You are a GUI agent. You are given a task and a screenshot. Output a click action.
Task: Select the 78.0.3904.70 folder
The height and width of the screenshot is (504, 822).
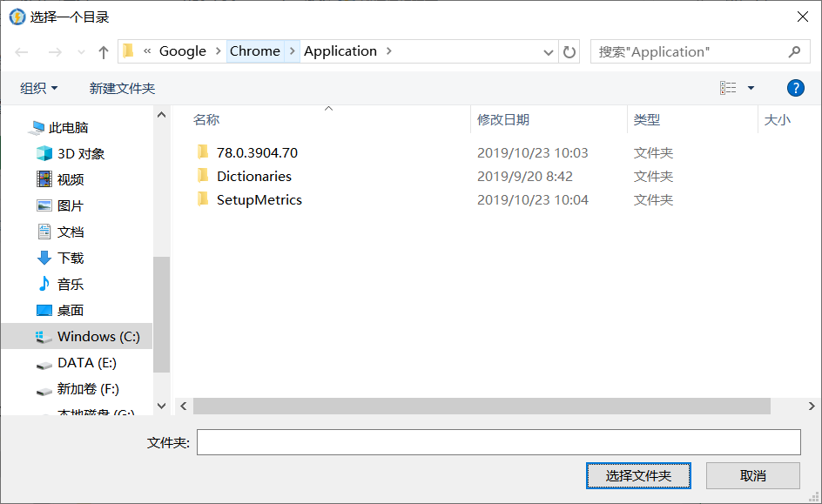(257, 153)
